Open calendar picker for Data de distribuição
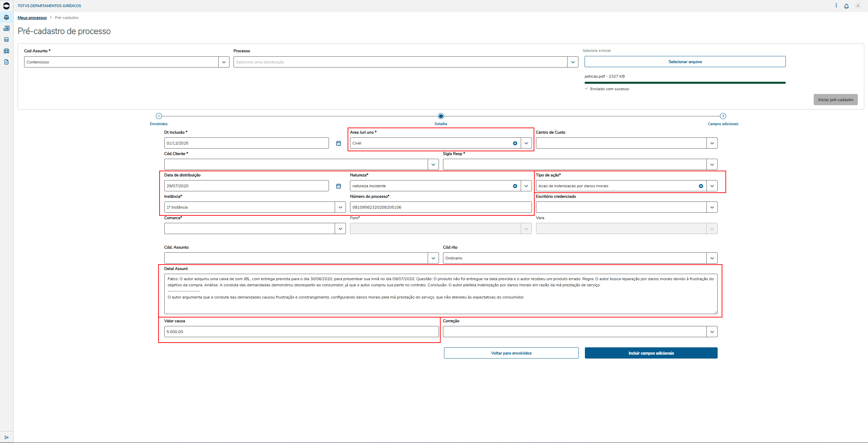Screen dimensions: 868x443 338,186
